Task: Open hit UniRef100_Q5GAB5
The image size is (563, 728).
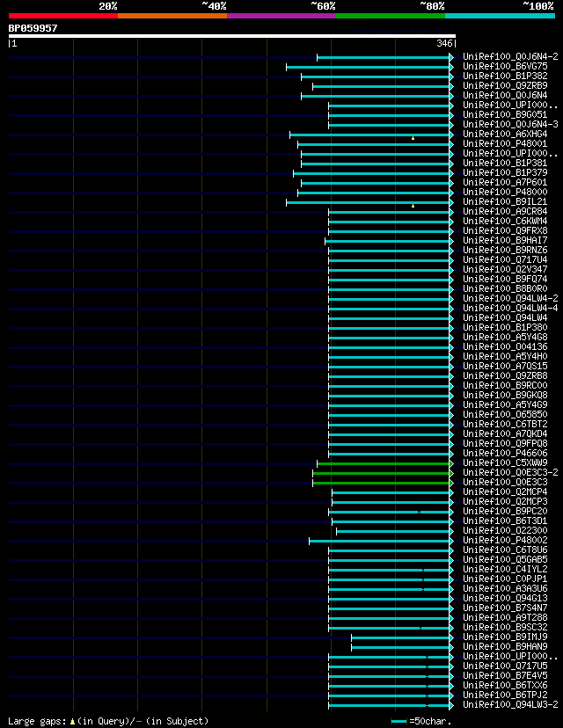Action: (x=506, y=560)
